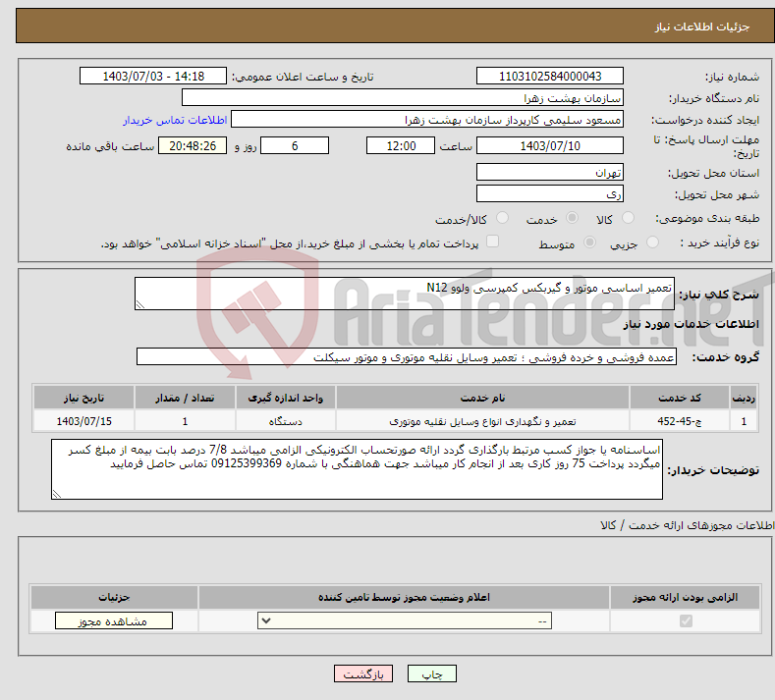Select the کالا/خدمت radio button

pos(502,218)
